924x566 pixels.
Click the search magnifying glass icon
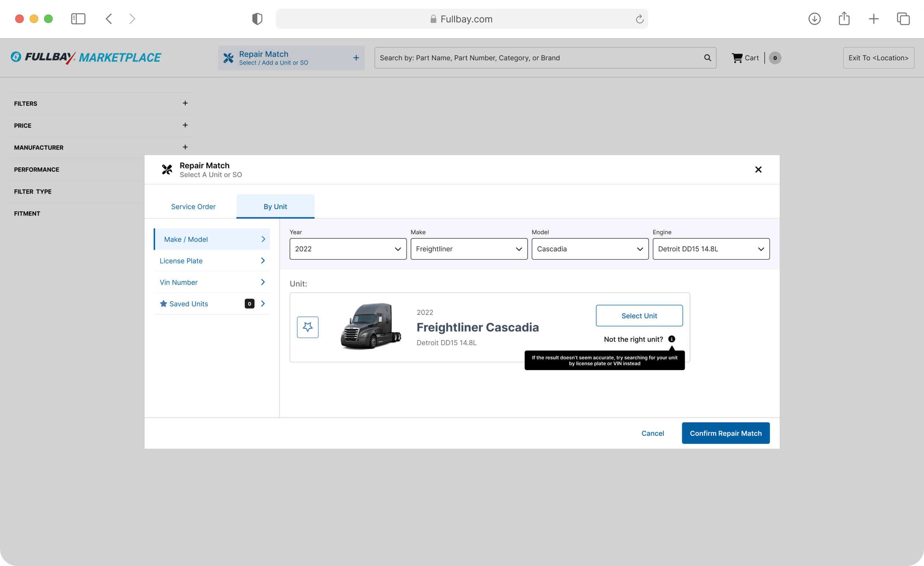click(707, 57)
